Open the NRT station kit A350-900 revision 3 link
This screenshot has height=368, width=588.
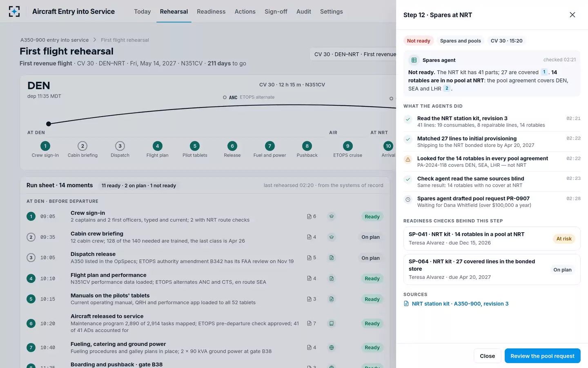[460, 304]
